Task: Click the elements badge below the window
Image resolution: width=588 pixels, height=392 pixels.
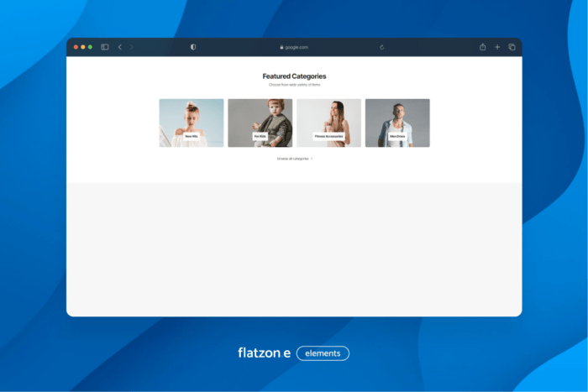Action: coord(323,353)
